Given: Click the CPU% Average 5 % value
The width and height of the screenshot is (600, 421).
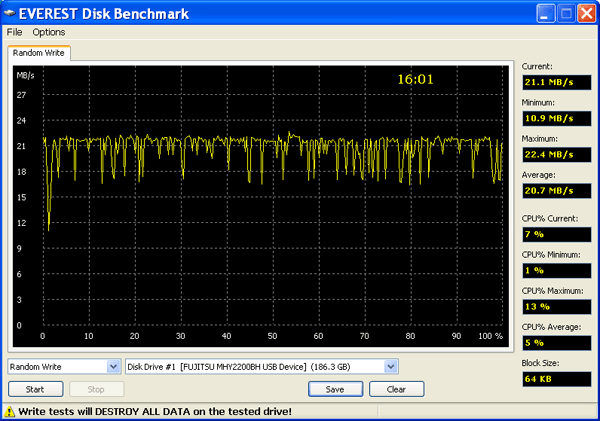Looking at the screenshot, I should [x=557, y=343].
